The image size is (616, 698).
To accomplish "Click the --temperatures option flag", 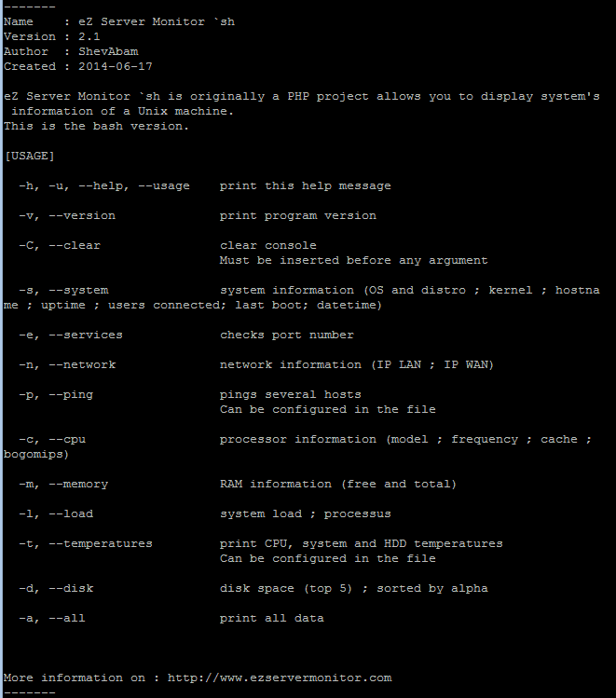I will 101,544.
